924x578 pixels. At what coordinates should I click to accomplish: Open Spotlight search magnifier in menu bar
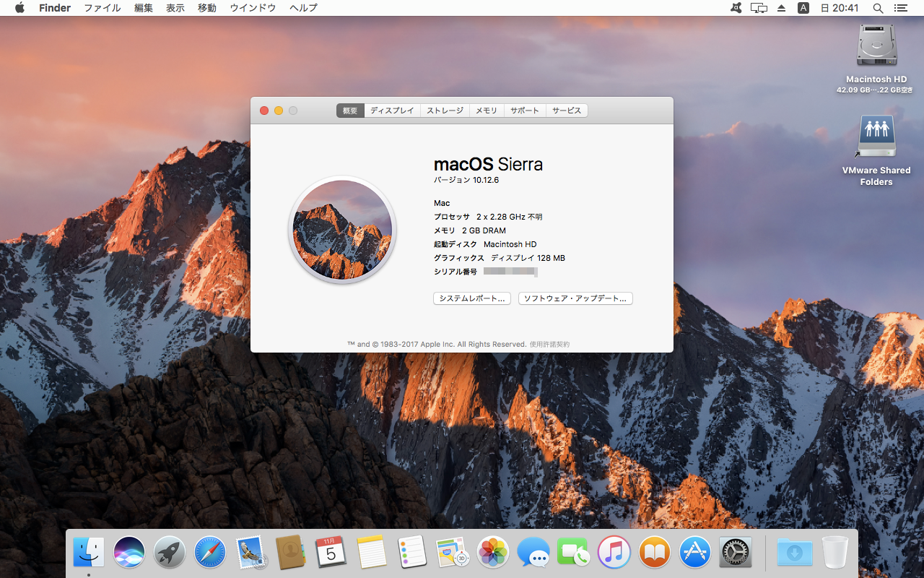coord(878,8)
